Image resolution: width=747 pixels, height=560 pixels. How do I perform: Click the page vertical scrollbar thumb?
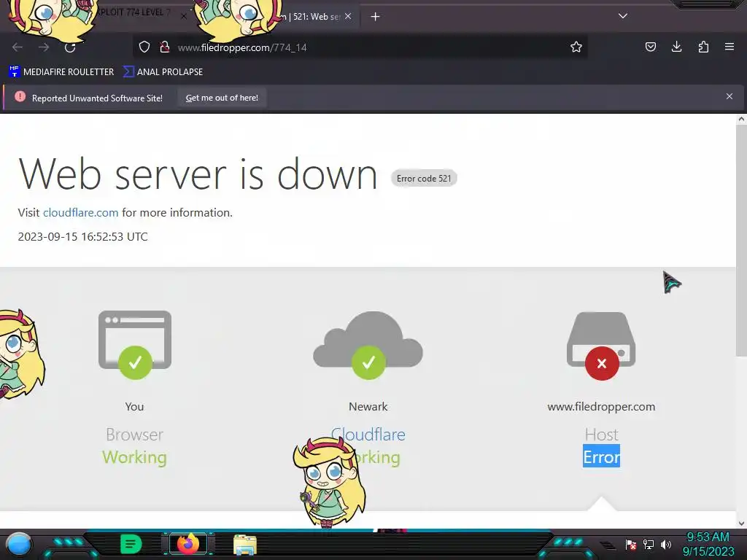pos(741,241)
